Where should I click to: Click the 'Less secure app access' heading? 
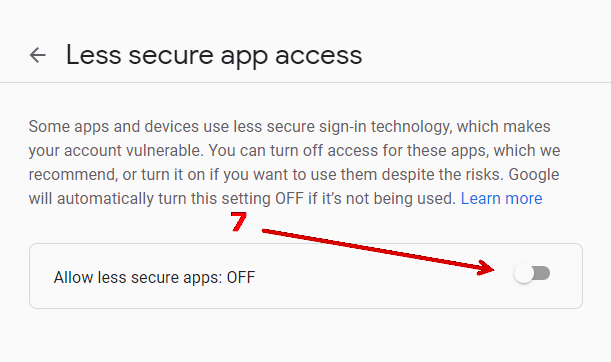coord(214,55)
